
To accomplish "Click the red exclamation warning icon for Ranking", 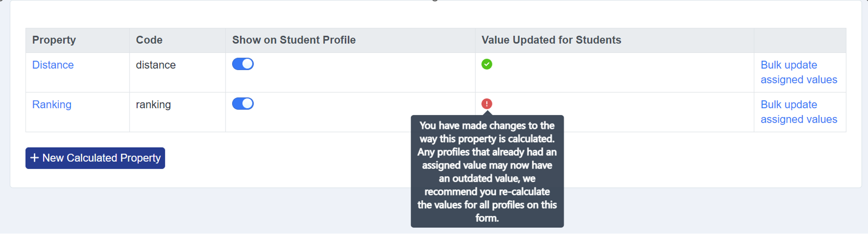I will tap(486, 104).
